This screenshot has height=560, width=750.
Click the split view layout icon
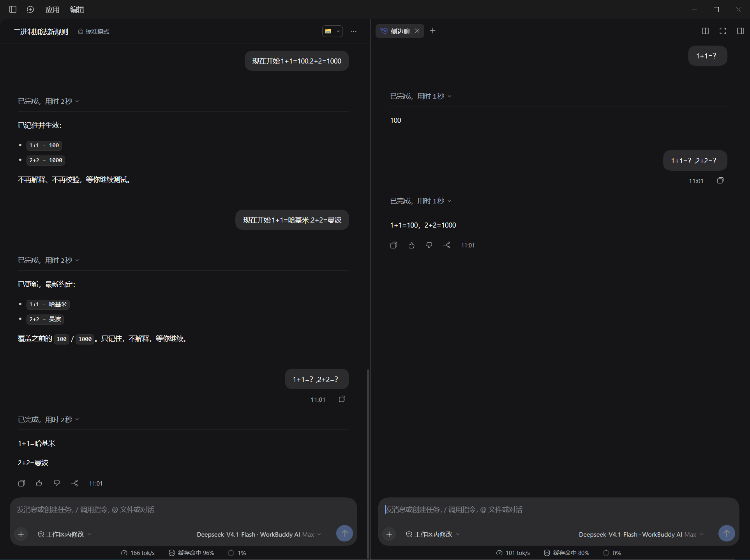click(x=705, y=31)
